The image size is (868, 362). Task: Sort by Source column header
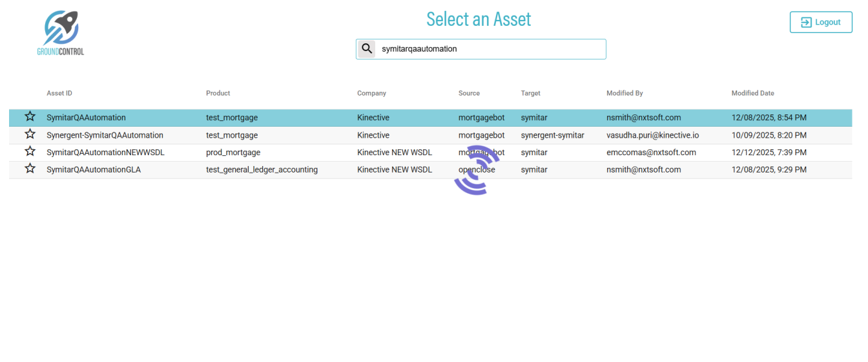[469, 93]
